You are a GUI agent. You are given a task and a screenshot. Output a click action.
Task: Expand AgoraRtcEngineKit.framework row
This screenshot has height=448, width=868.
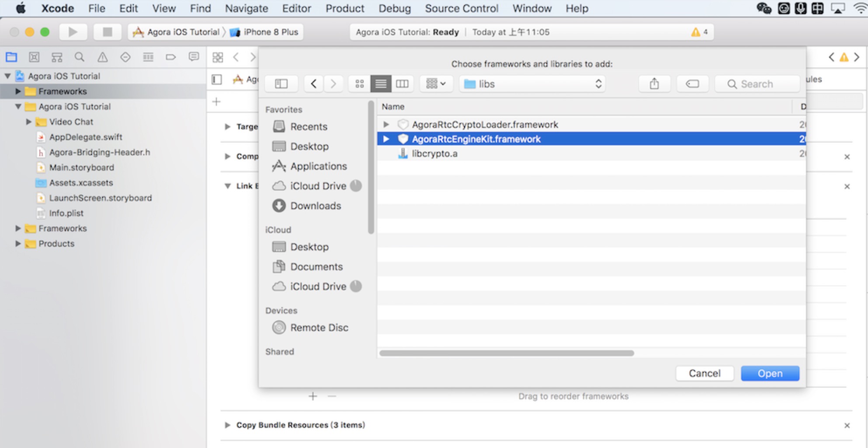click(x=386, y=139)
